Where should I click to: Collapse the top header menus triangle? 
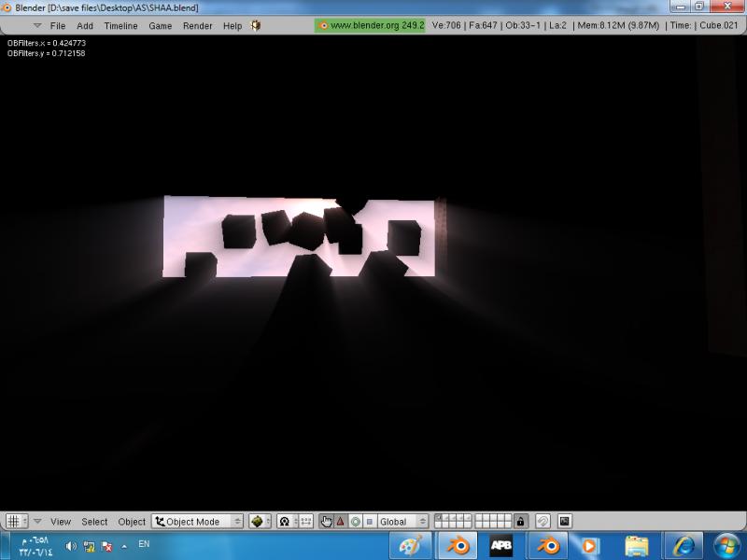click(37, 25)
